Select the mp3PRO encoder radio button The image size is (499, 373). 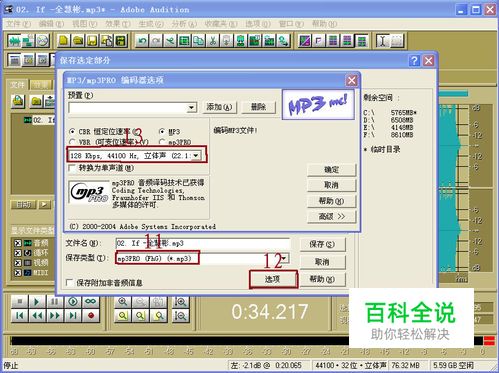coord(162,142)
